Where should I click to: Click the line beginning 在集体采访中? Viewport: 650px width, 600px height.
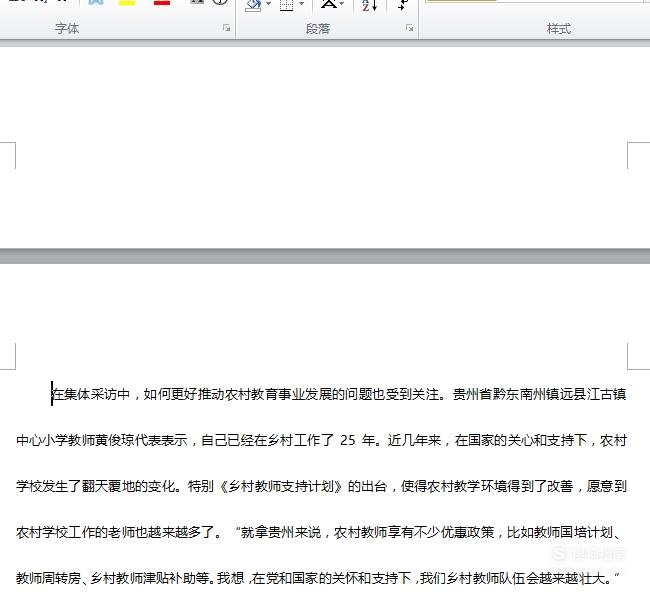coord(338,394)
